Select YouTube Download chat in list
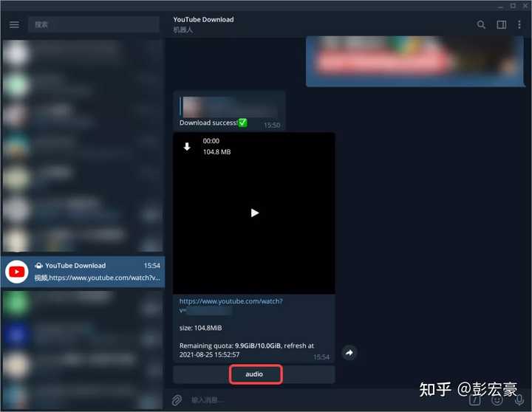The height and width of the screenshot is (412, 532). (83, 272)
